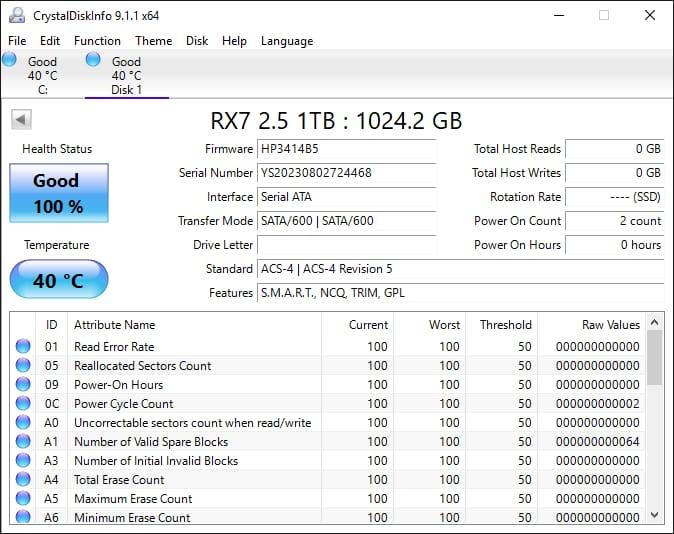Click the CrystalDiskInfo app icon in title bar

[x=17, y=15]
